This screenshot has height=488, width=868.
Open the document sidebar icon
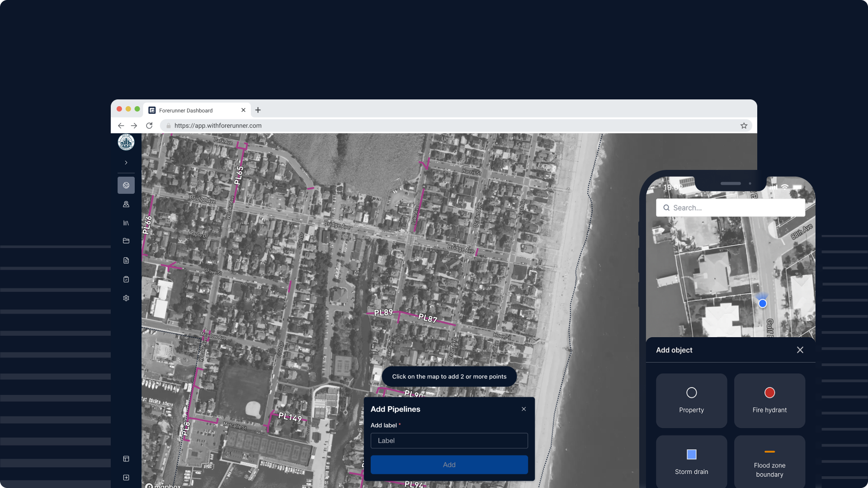coord(126,260)
